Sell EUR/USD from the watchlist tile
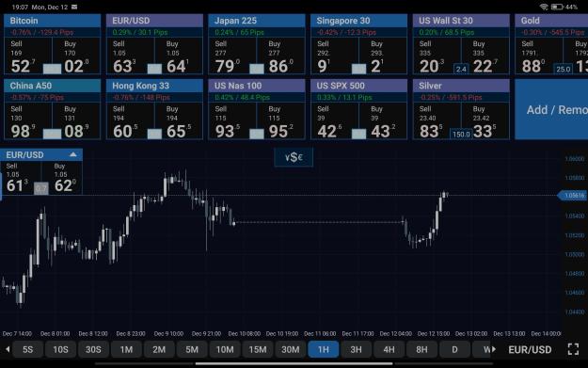The image size is (588, 368). (130, 56)
